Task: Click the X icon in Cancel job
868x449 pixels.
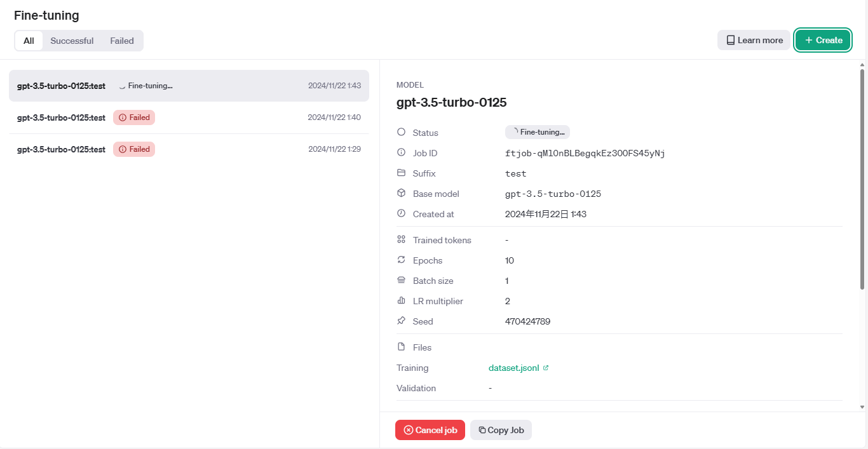Action: [409, 430]
